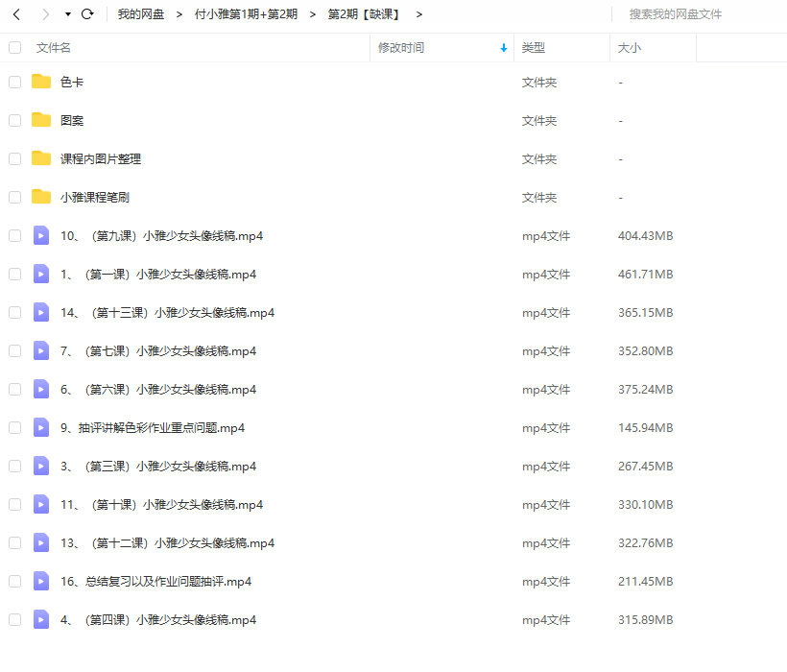Open file 4、（第四课）小雅少女头像线稿.mp4
787x672 pixels.
coord(158,619)
